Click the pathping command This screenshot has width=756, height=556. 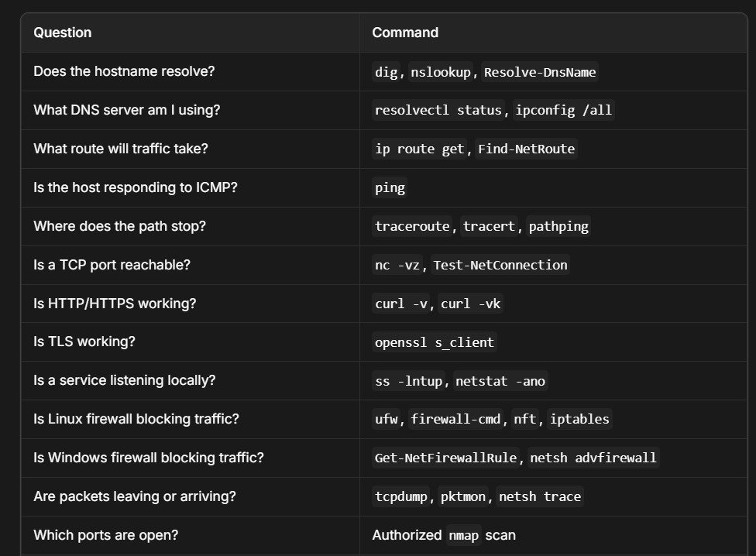pyautogui.click(x=558, y=226)
